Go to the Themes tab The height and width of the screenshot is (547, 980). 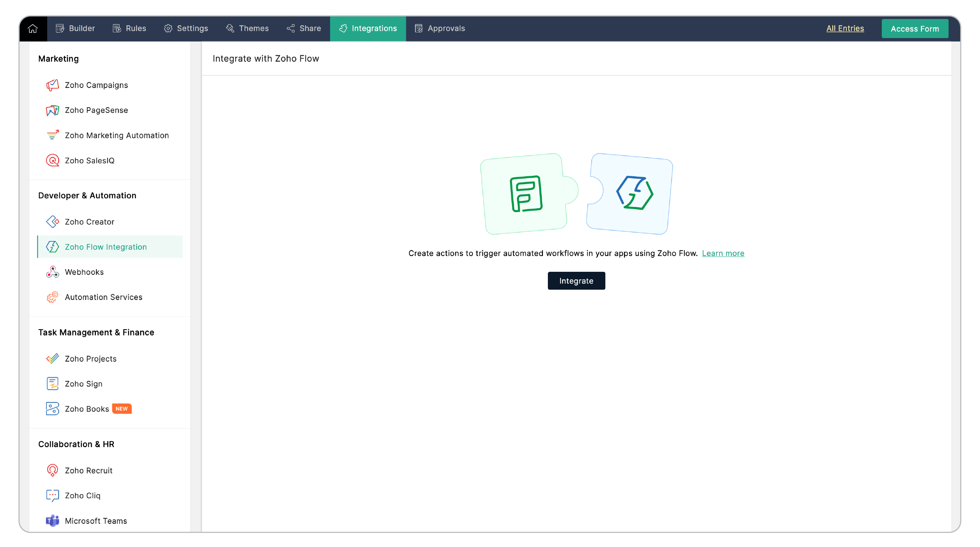click(247, 29)
